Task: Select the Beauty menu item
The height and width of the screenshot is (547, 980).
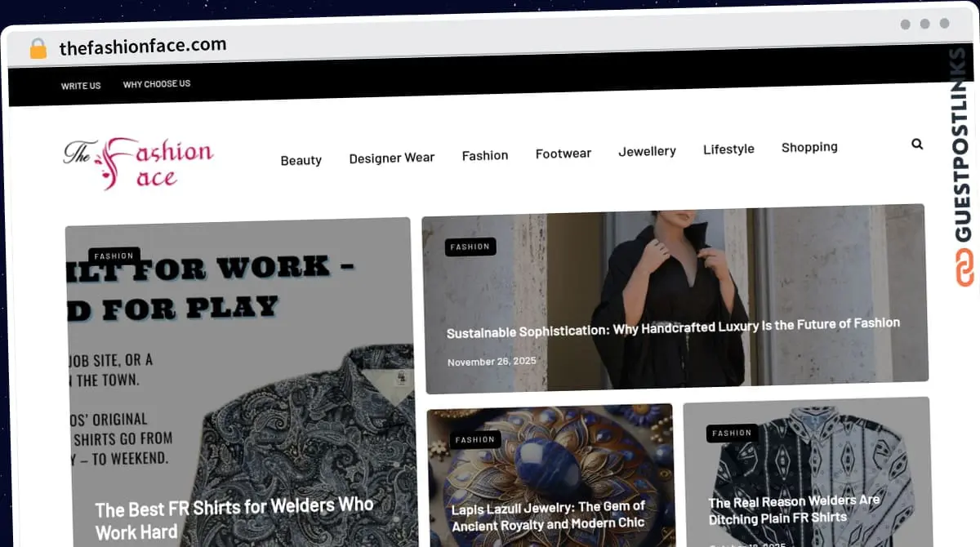Action: click(301, 160)
